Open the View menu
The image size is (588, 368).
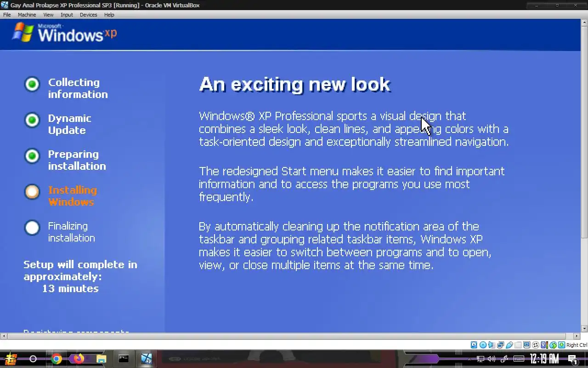click(48, 15)
